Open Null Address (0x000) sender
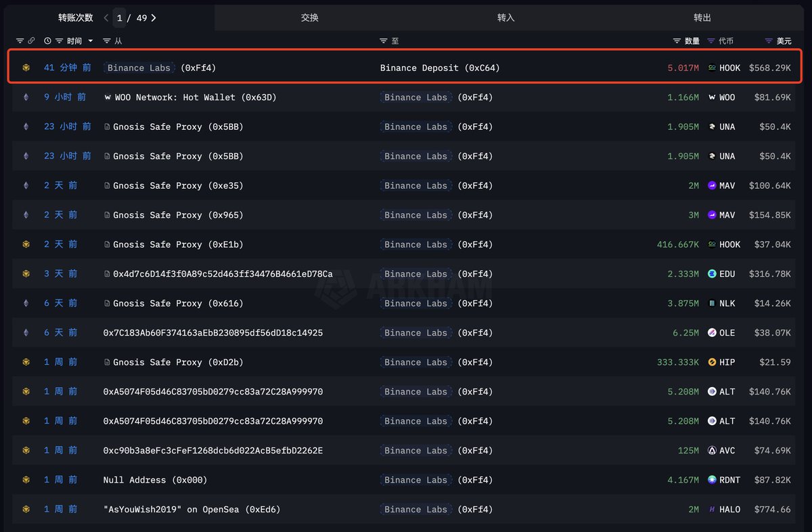Viewport: 812px width, 532px height. (155, 480)
